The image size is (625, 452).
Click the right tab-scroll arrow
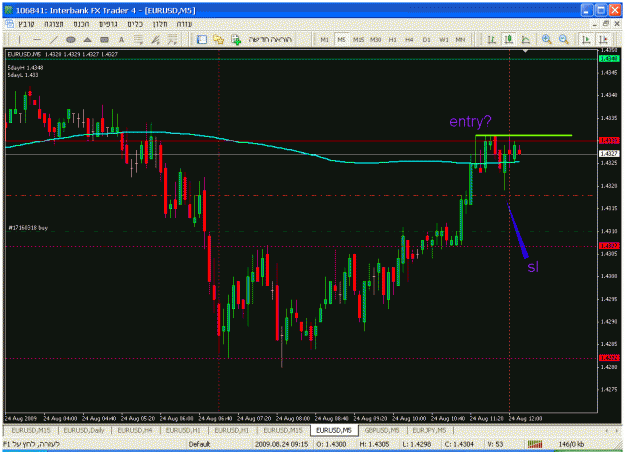pyautogui.click(x=617, y=431)
